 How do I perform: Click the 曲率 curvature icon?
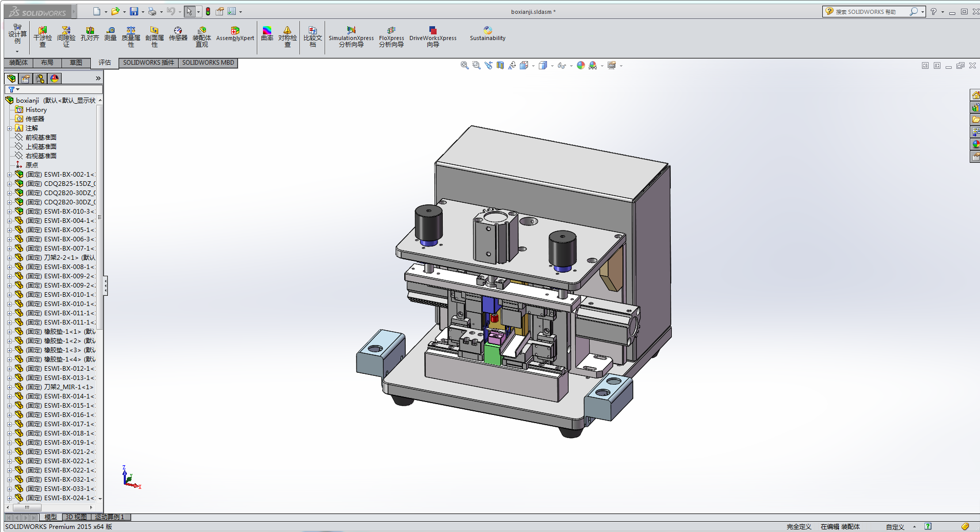point(267,34)
